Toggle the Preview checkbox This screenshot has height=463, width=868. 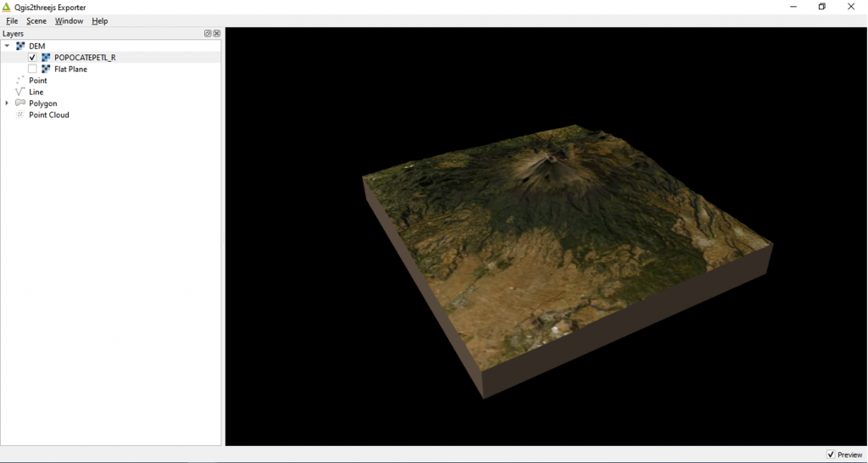831,455
